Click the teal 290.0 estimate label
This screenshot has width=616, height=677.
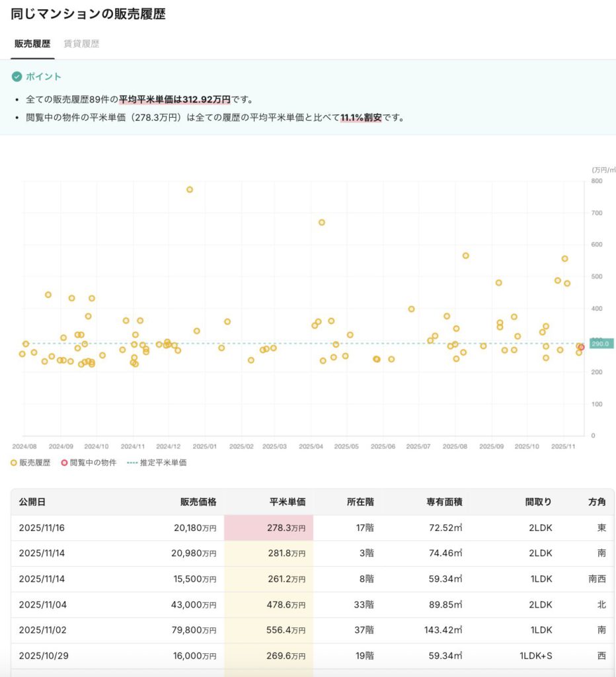pos(601,344)
